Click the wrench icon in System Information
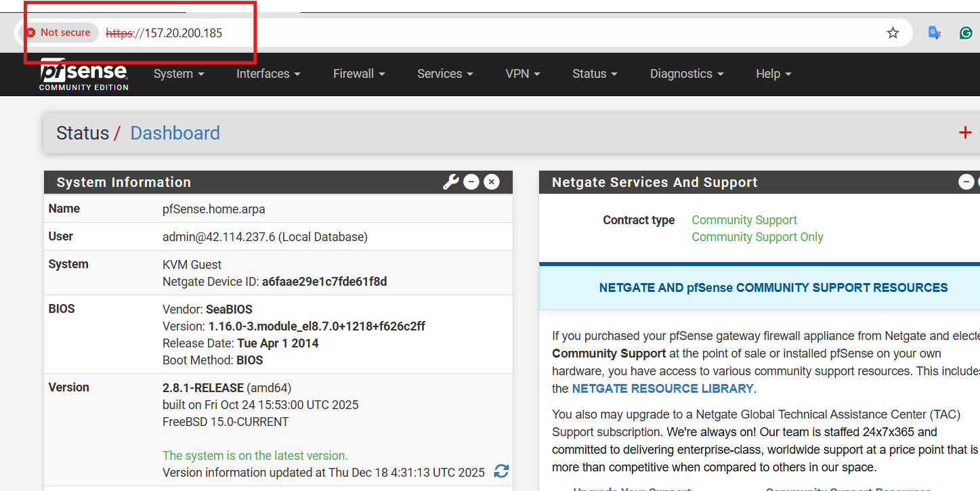The height and width of the screenshot is (491, 980). pos(450,182)
